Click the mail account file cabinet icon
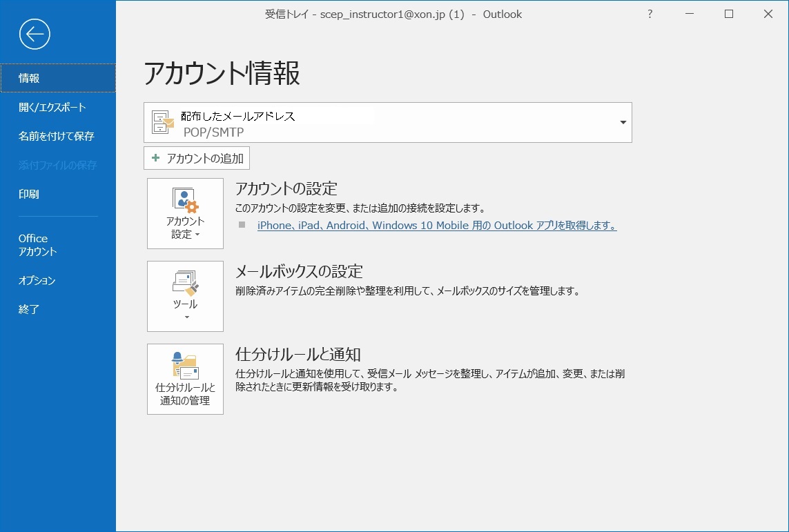 click(x=163, y=123)
